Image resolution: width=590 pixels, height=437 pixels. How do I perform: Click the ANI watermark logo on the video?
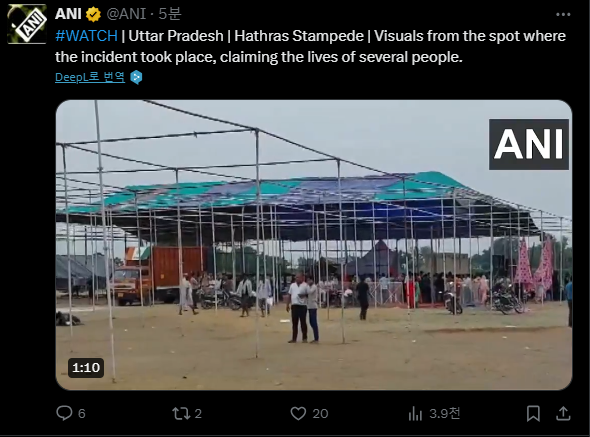(529, 144)
